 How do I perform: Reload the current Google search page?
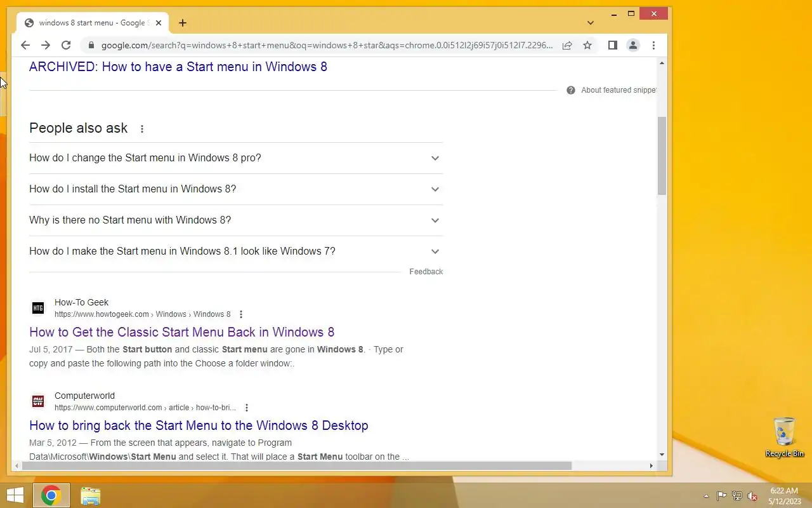point(66,45)
